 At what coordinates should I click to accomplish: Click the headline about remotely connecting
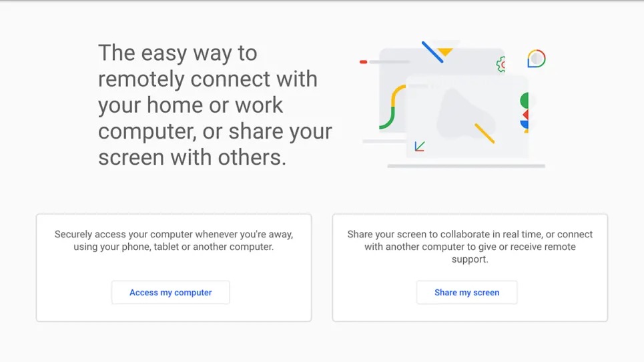pos(215,105)
